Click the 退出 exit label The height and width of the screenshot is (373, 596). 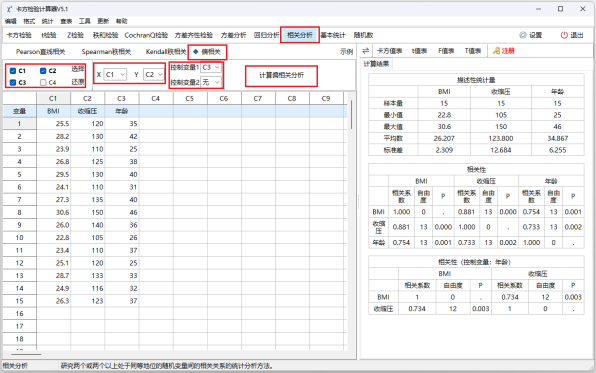(577, 35)
